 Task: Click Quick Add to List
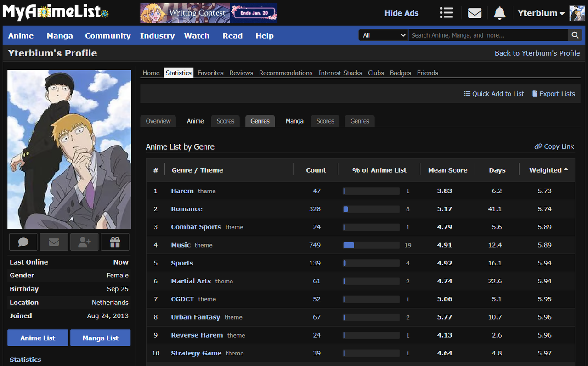pos(494,93)
